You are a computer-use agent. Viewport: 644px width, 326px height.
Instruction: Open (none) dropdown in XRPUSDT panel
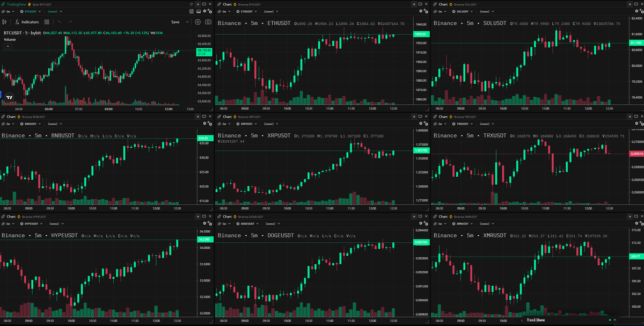point(271,124)
